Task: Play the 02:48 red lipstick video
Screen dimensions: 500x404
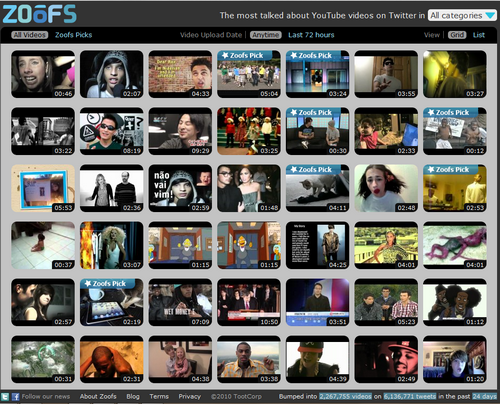Action: click(x=386, y=188)
